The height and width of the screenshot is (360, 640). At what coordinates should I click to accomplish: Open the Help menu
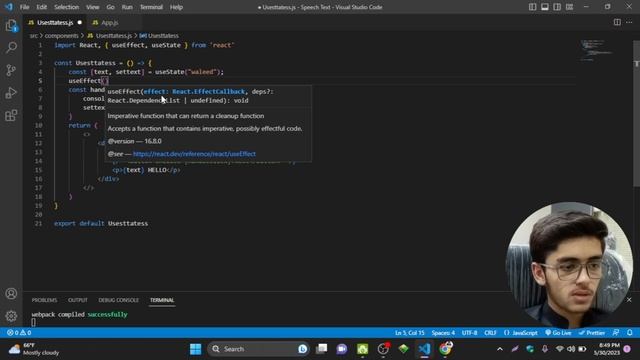point(176,7)
